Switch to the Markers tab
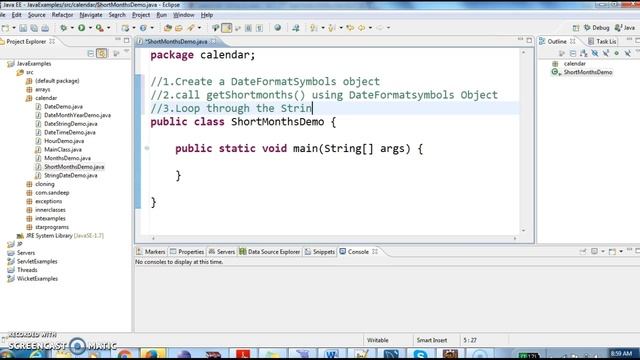Image resolution: width=640 pixels, height=360 pixels. tap(151, 252)
